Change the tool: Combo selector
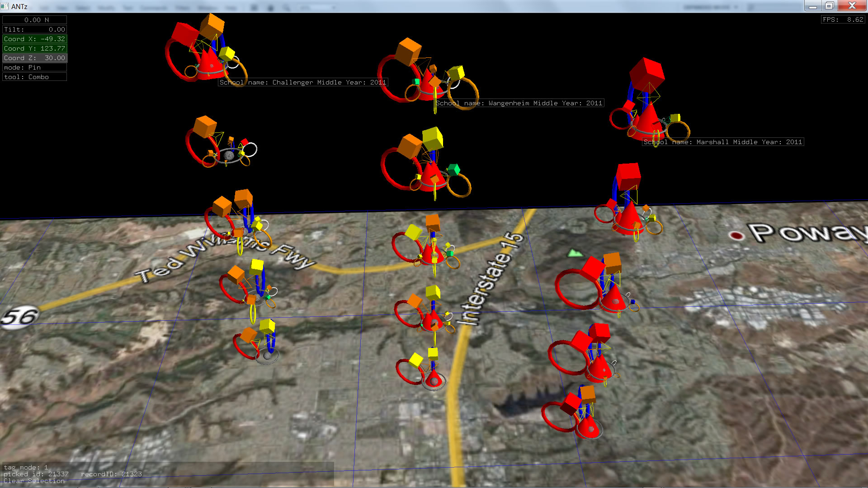Image resolution: width=868 pixels, height=488 pixels. click(35, 77)
